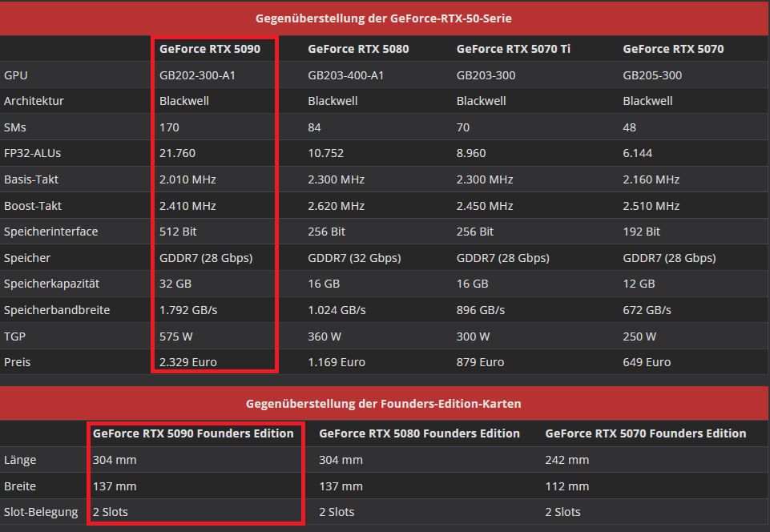770x532 pixels.
Task: Click the '112 mm' width value
Action: (x=566, y=486)
